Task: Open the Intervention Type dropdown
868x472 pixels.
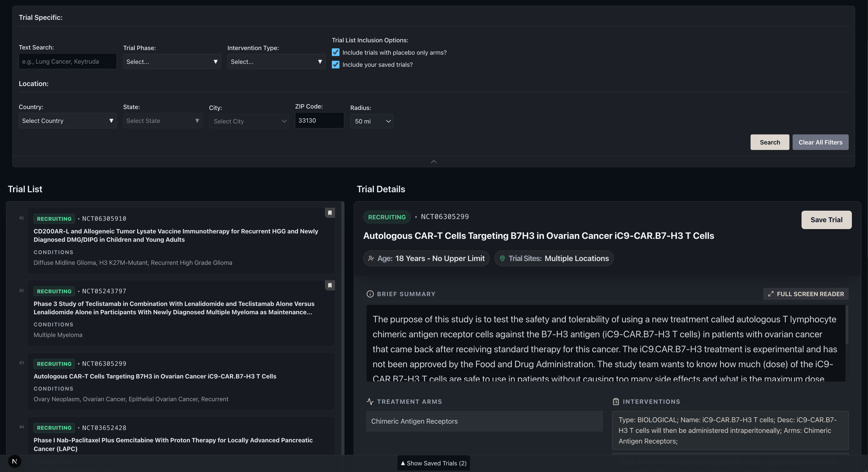Action: click(276, 62)
